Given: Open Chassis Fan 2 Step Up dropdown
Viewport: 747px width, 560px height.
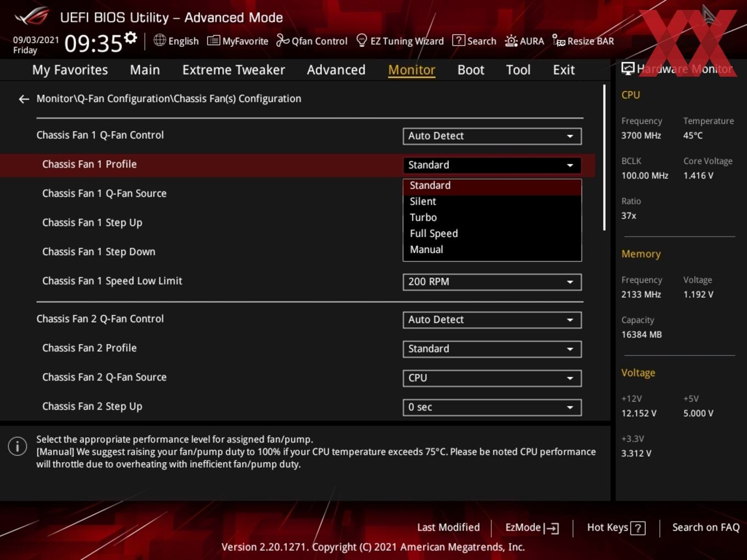Looking at the screenshot, I should 492,407.
